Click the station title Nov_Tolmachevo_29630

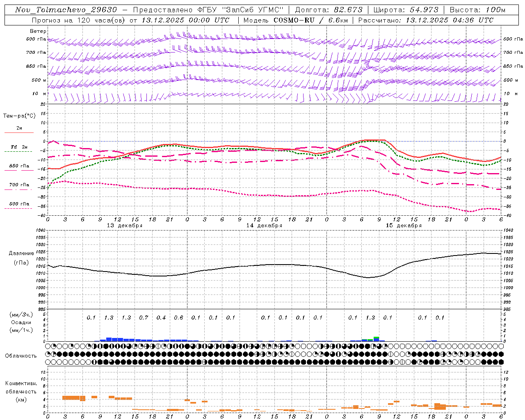click(66, 10)
